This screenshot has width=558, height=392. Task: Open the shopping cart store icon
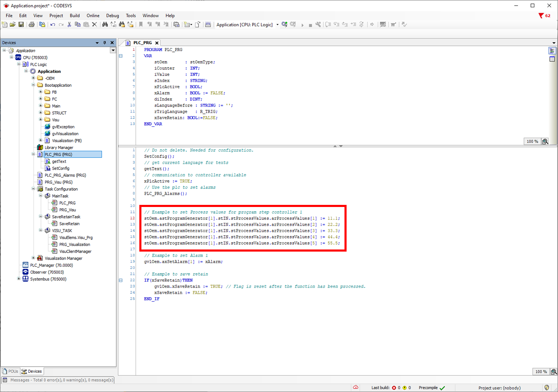coord(393,24)
